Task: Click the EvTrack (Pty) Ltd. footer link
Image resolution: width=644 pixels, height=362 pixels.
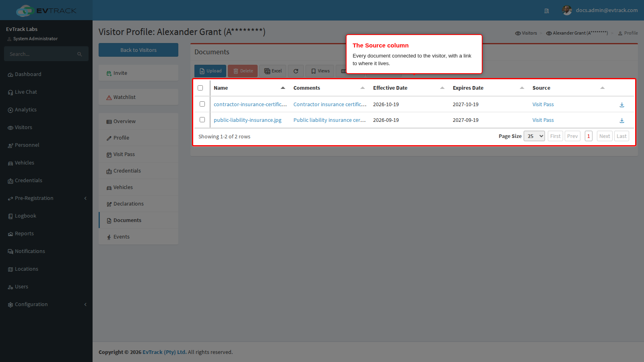Action: pos(165,352)
